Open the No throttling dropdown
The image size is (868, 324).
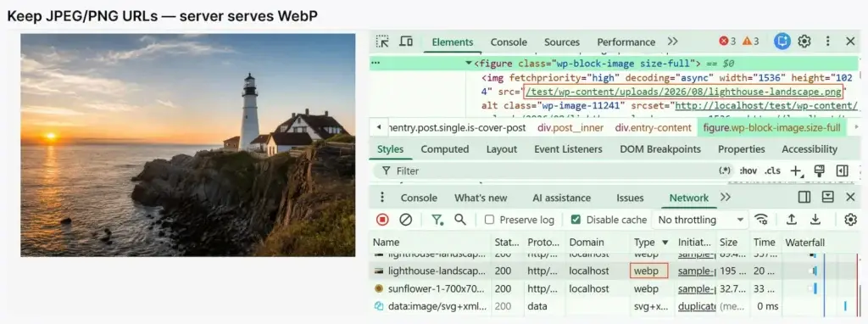point(700,220)
